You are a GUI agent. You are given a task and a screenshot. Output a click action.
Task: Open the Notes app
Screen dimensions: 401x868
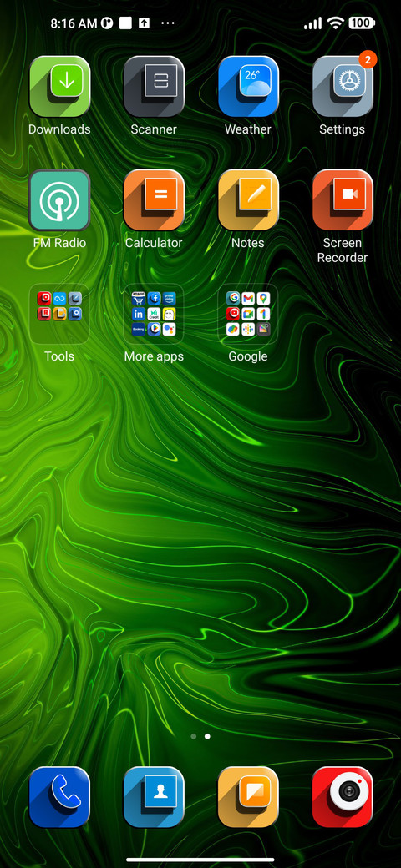(x=248, y=199)
